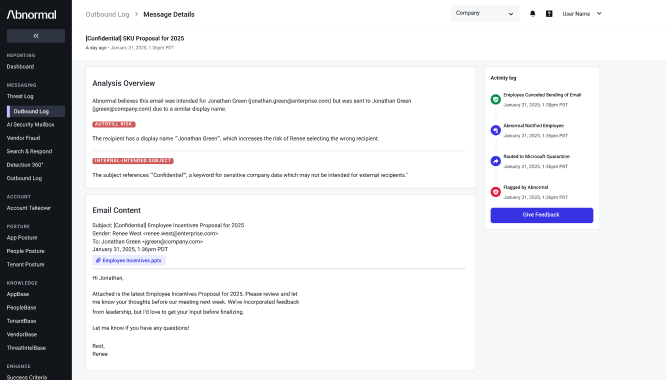Open the help question-mark icon
Viewport: 666px width, 380px height.
pyautogui.click(x=549, y=14)
